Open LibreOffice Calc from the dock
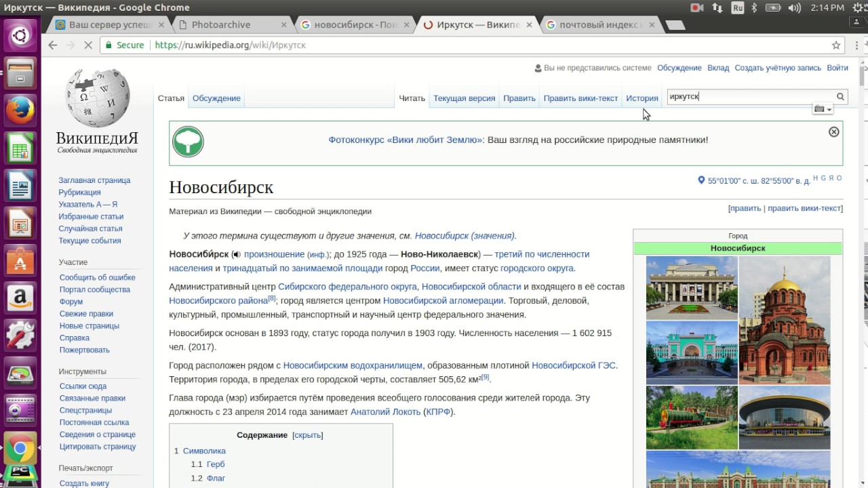Screen dimensions: 868x488 (20, 146)
